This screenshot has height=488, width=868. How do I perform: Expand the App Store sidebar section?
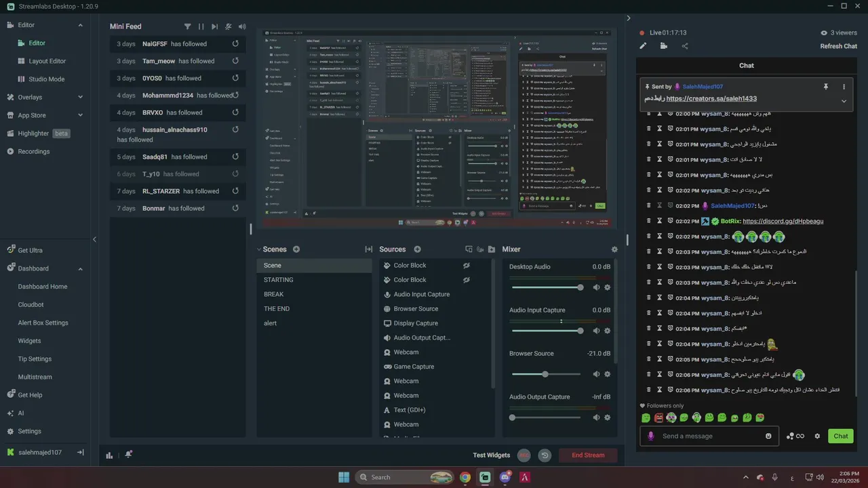tap(80, 115)
